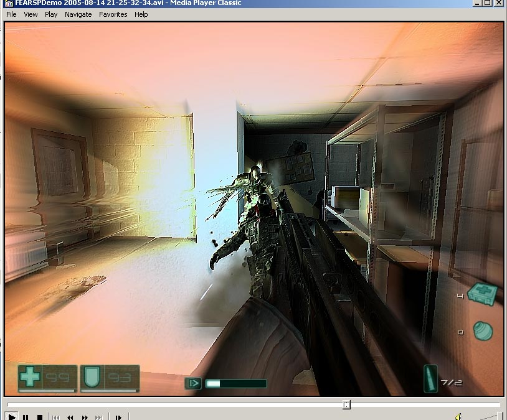Jump to the start of the seek bar

tap(8, 404)
